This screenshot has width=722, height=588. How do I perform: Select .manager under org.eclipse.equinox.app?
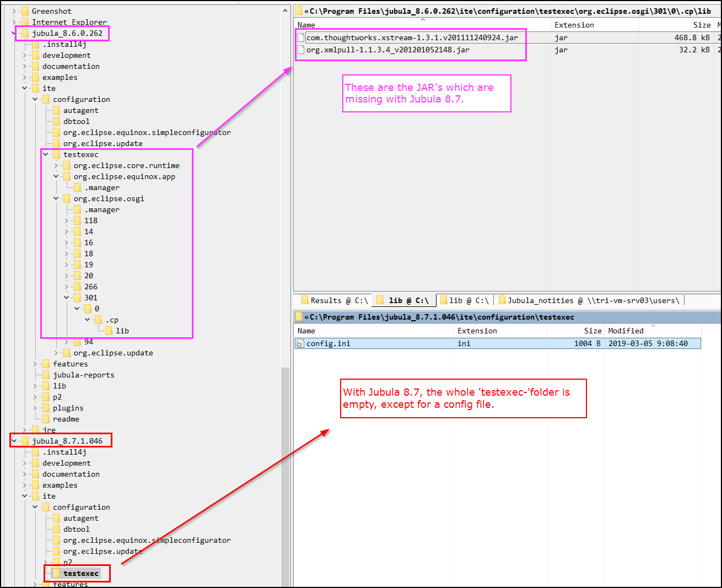[x=102, y=187]
